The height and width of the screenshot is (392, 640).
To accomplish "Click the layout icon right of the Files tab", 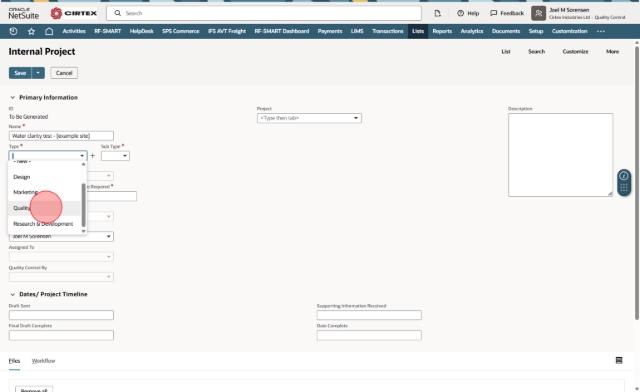I will click(619, 360).
